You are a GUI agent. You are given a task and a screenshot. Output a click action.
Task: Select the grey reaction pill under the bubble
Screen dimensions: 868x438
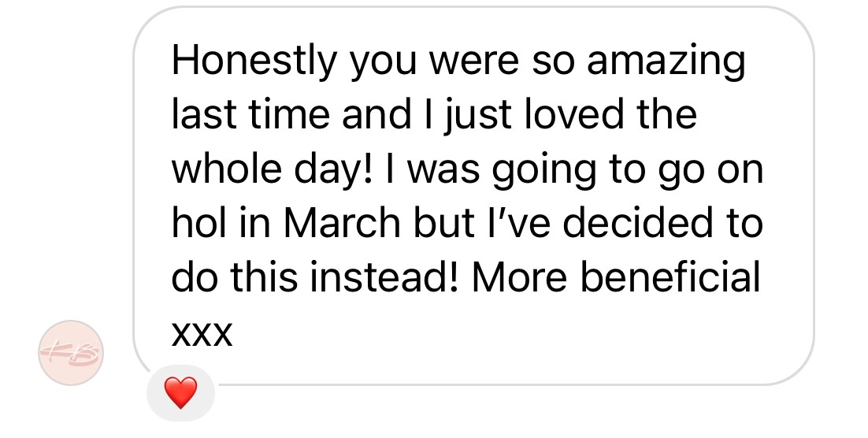pos(180,392)
